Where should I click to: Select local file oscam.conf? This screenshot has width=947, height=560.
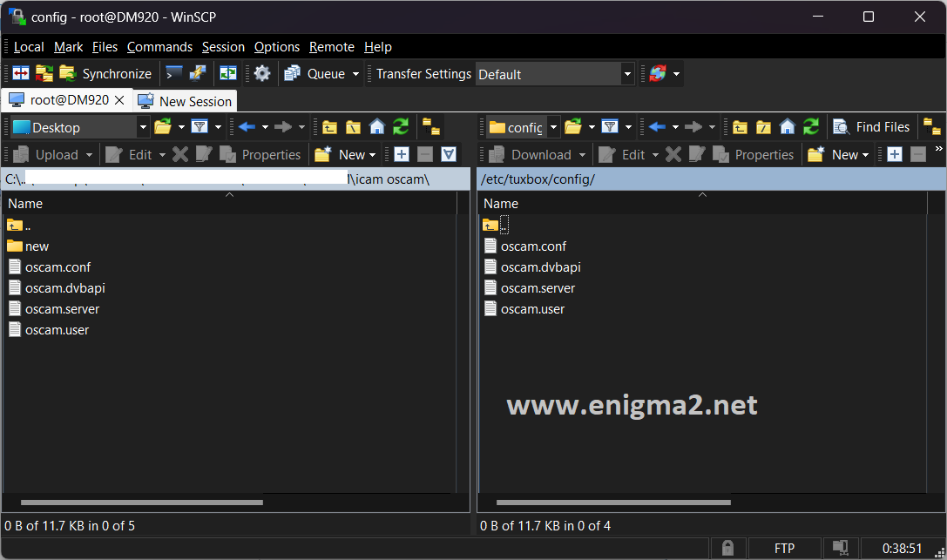pos(50,267)
